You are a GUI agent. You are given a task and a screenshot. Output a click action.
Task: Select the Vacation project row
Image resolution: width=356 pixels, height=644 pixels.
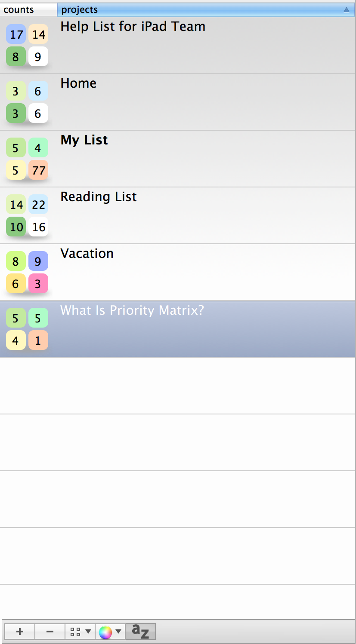coord(178,272)
